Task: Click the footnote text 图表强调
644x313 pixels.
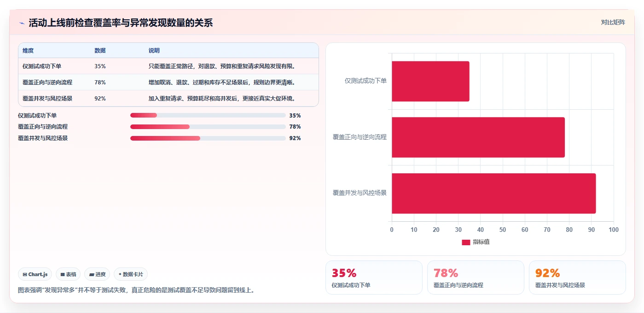Action: [x=136, y=290]
